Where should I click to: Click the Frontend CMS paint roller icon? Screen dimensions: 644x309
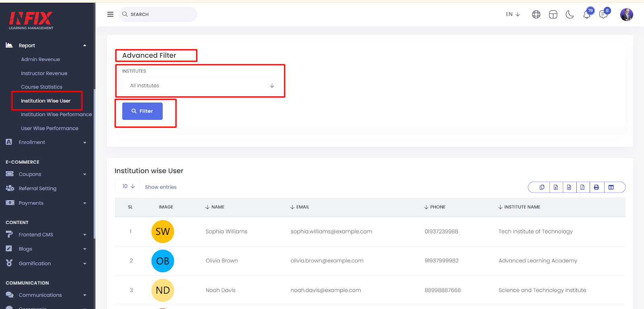(x=9, y=234)
